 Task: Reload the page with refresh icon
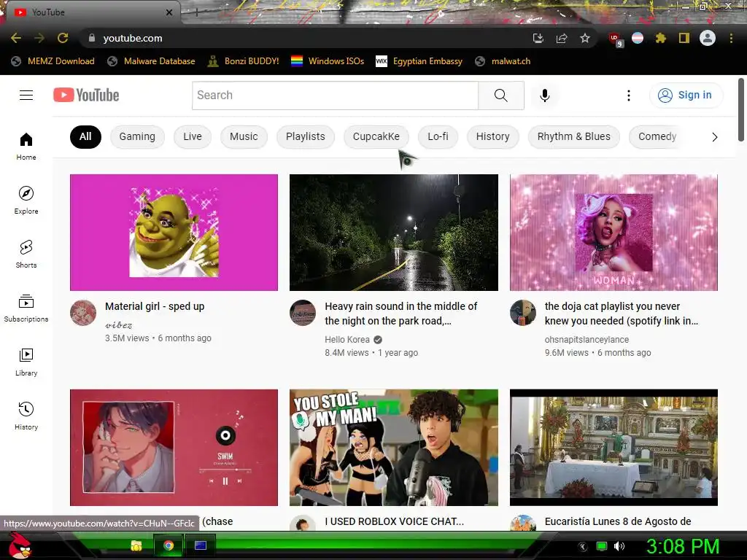[63, 38]
